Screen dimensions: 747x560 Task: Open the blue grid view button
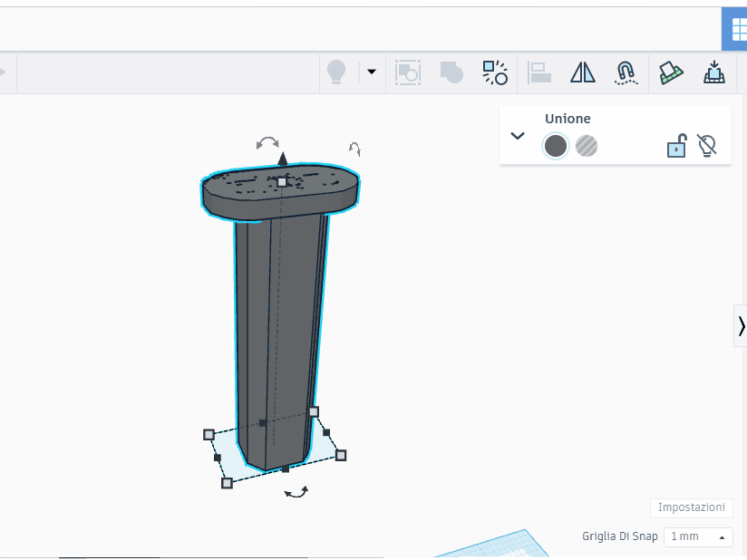click(x=734, y=29)
